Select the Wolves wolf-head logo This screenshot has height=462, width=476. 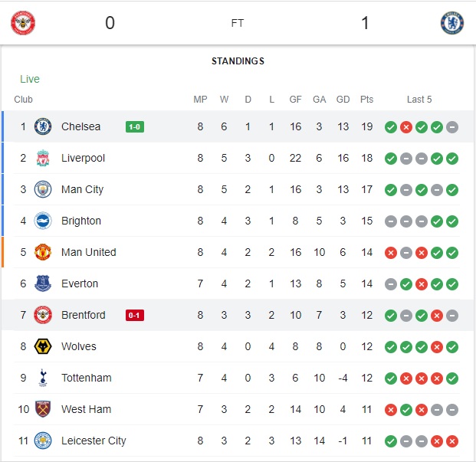pyautogui.click(x=43, y=346)
